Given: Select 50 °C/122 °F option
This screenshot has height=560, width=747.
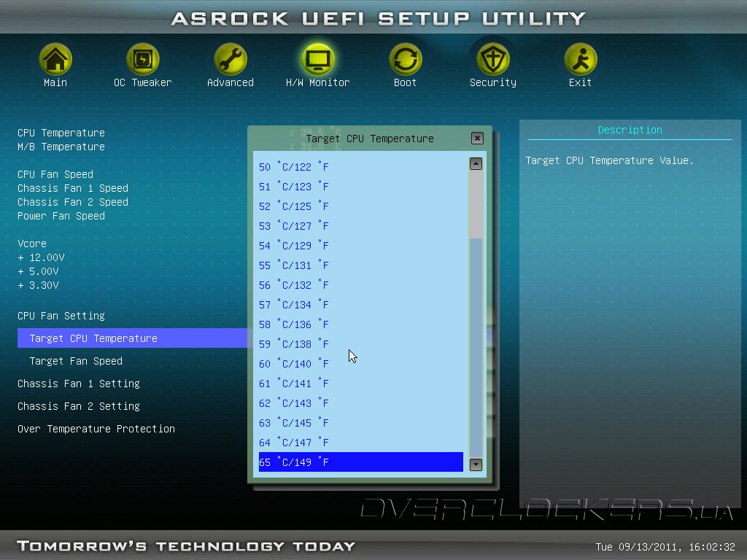Looking at the screenshot, I should [x=360, y=167].
